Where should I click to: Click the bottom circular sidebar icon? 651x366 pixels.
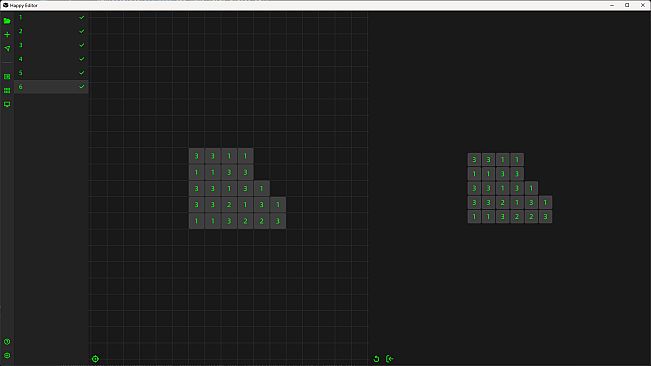point(7,355)
